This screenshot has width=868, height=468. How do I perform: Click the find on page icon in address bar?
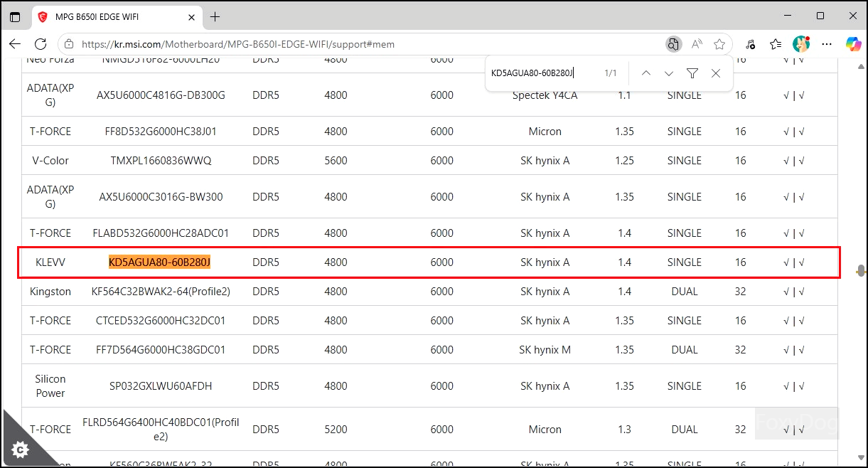coord(673,44)
